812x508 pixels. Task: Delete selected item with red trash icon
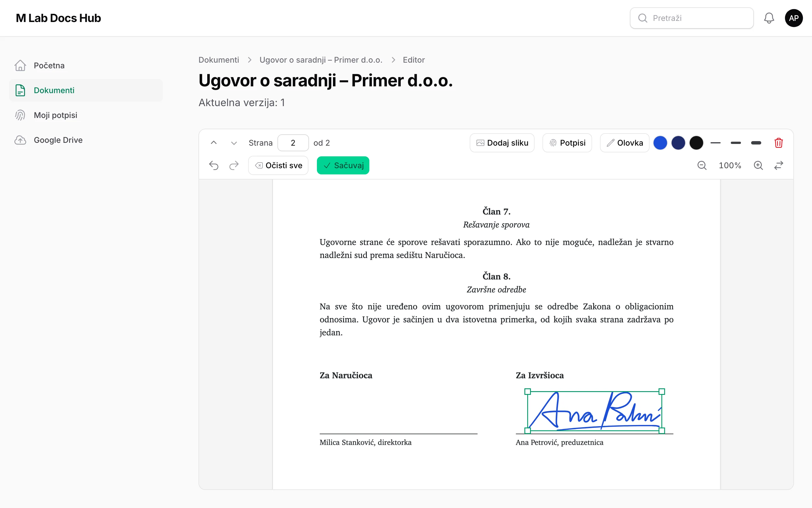tap(778, 143)
